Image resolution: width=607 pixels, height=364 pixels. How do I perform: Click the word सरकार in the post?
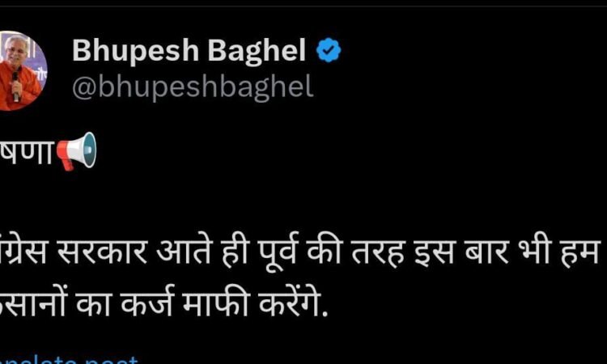click(101, 252)
